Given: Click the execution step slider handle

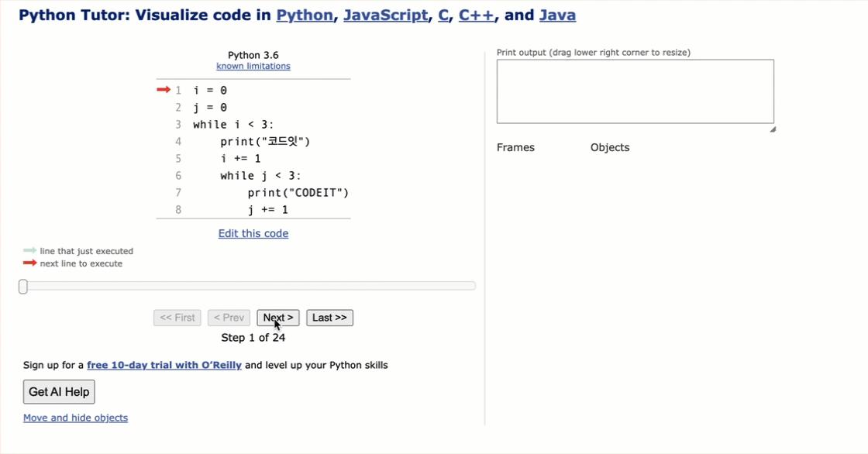Looking at the screenshot, I should pyautogui.click(x=22, y=287).
